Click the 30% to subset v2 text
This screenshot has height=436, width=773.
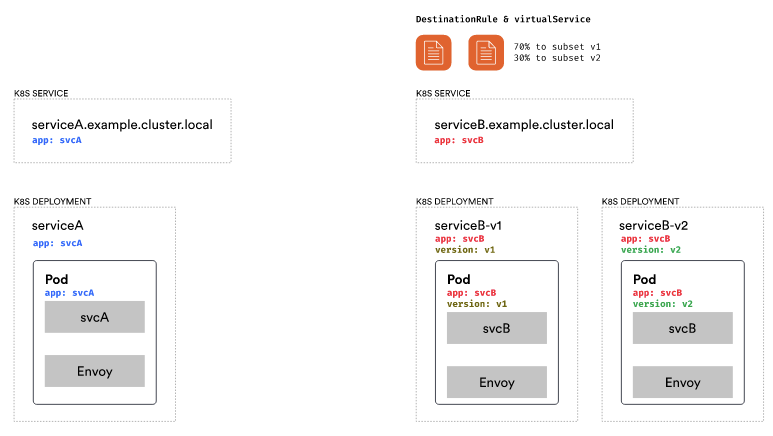557,58
